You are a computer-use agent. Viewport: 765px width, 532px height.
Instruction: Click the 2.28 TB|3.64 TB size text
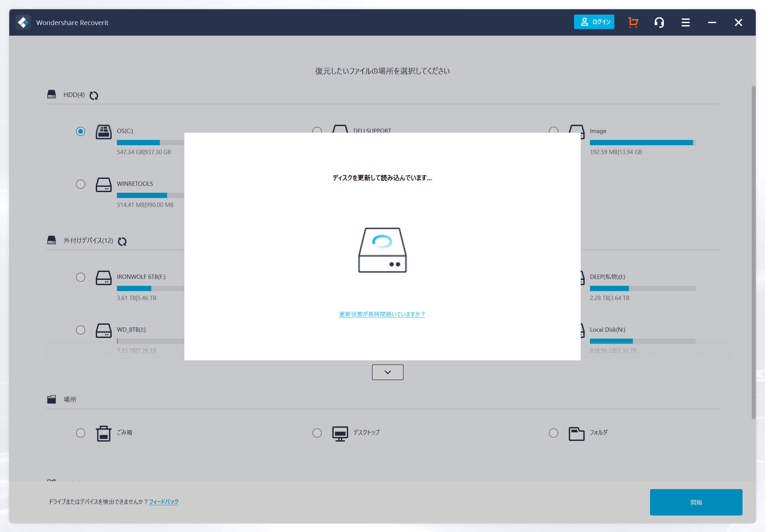pyautogui.click(x=609, y=298)
